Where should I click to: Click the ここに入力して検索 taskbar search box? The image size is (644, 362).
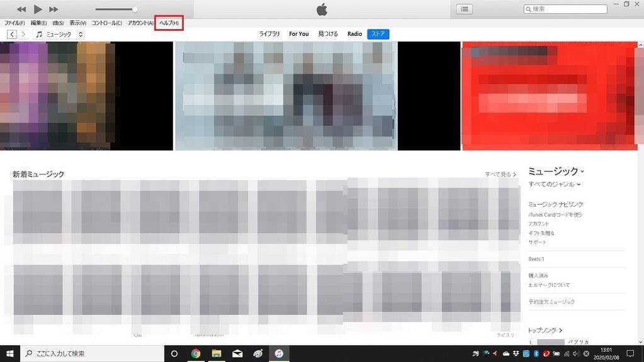coord(92,354)
